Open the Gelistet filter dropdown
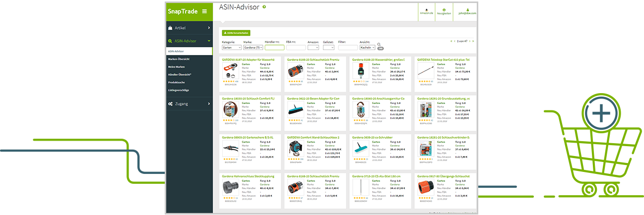 328,48
